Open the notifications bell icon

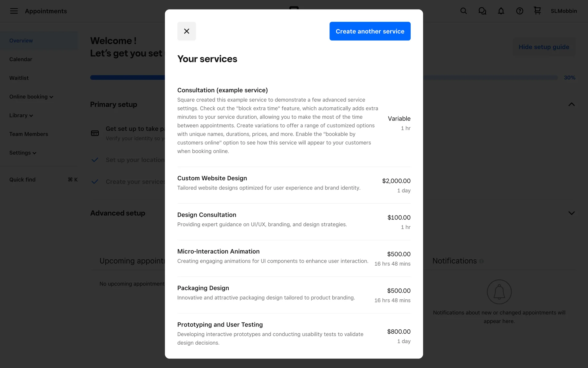501,11
